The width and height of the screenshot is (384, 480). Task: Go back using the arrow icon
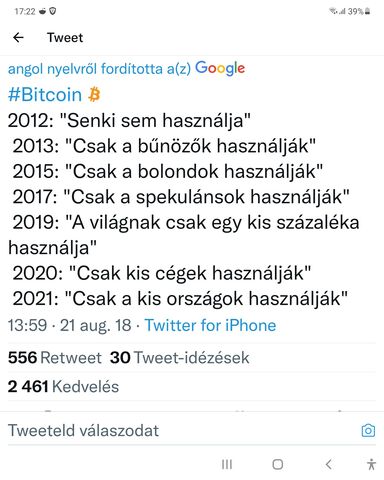[18, 37]
